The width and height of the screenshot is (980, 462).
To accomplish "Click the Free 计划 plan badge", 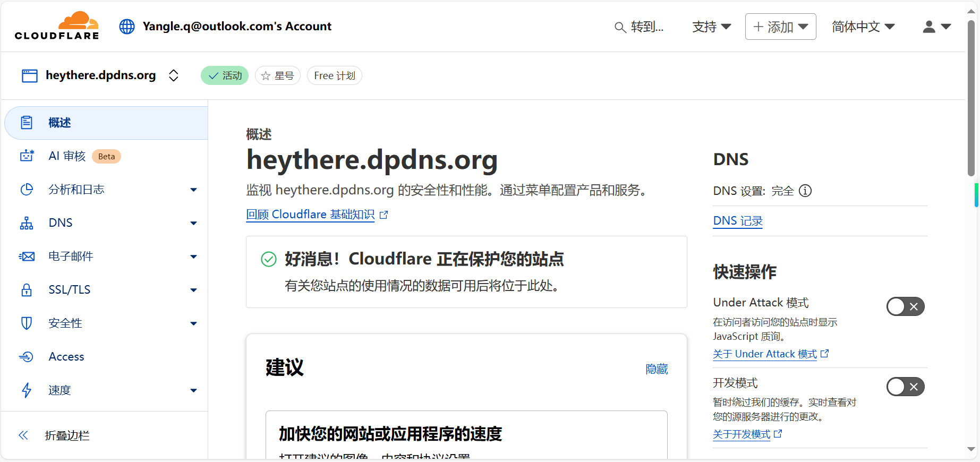I will click(335, 75).
